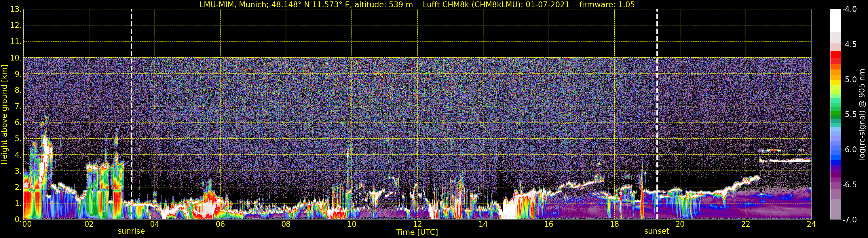Click the 'sunrise' label below the axis
The width and height of the screenshot is (868, 238).
tap(131, 231)
